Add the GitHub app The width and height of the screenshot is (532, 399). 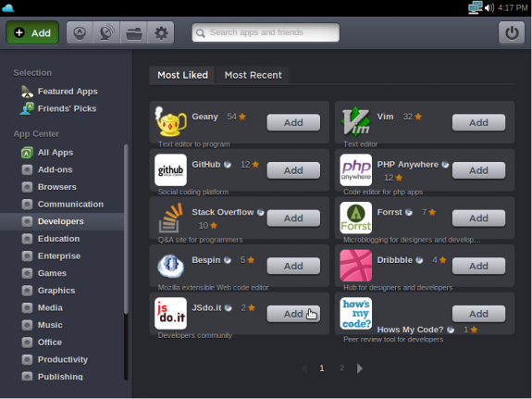click(x=293, y=170)
